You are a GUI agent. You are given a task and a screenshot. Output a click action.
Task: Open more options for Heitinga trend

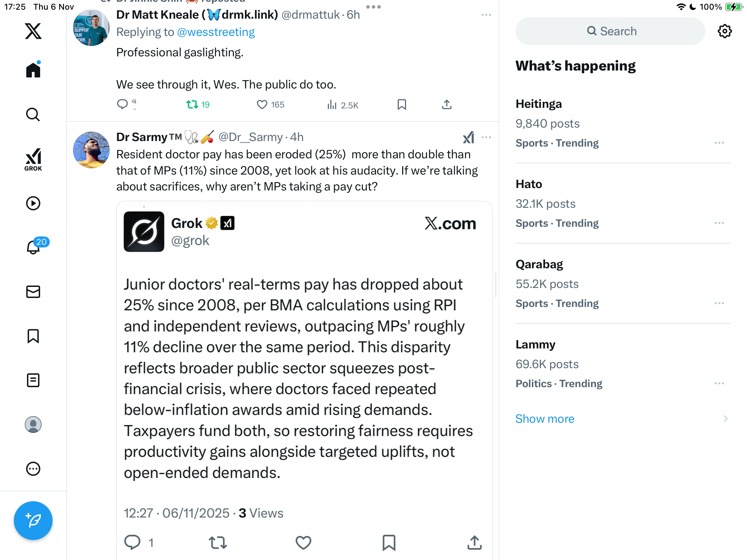719,143
